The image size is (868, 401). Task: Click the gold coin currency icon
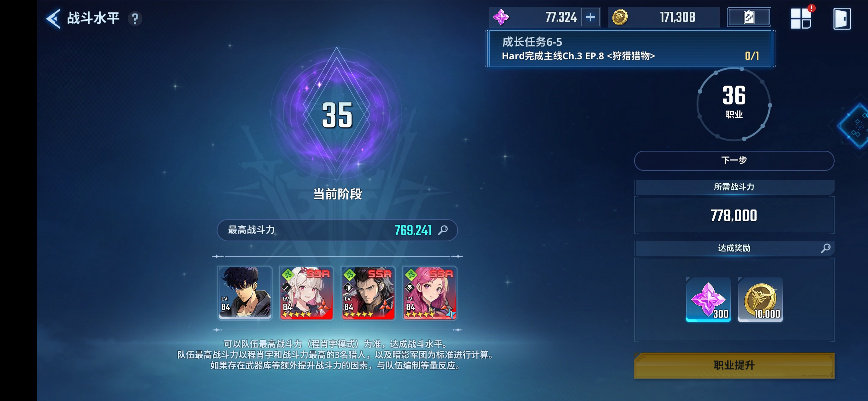point(620,17)
